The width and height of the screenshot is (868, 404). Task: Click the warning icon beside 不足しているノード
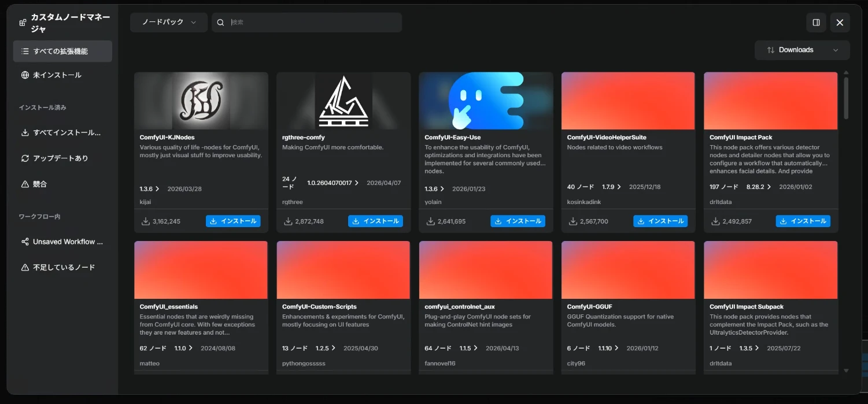click(25, 268)
